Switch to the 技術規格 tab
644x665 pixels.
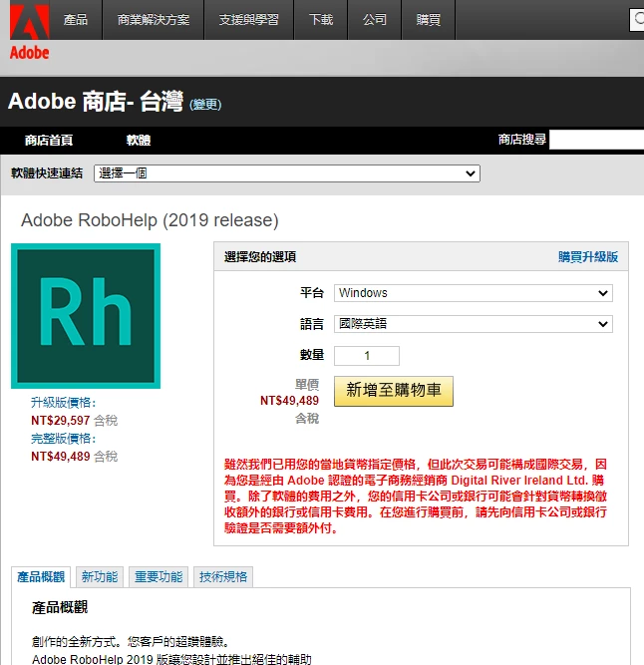223,577
